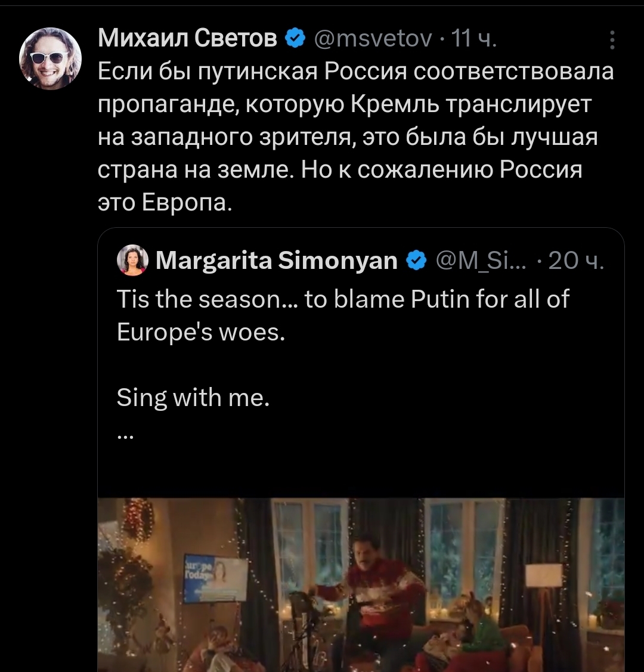The height and width of the screenshot is (672, 644).
Task: Click the '20 ч.' quoted post timestamp
Action: coord(575,261)
